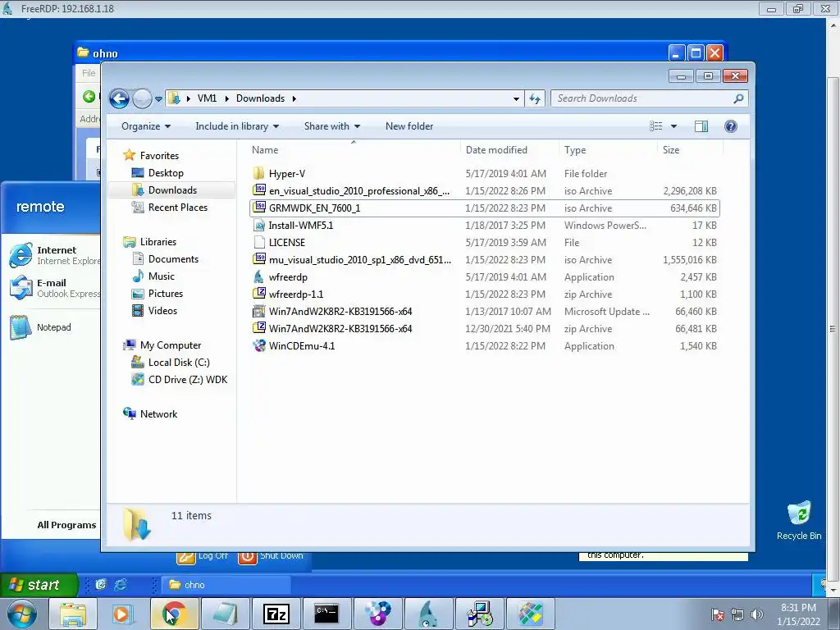Click the Explorer Back navigation arrow
Image resolution: width=840 pixels, height=630 pixels.
coord(119,98)
